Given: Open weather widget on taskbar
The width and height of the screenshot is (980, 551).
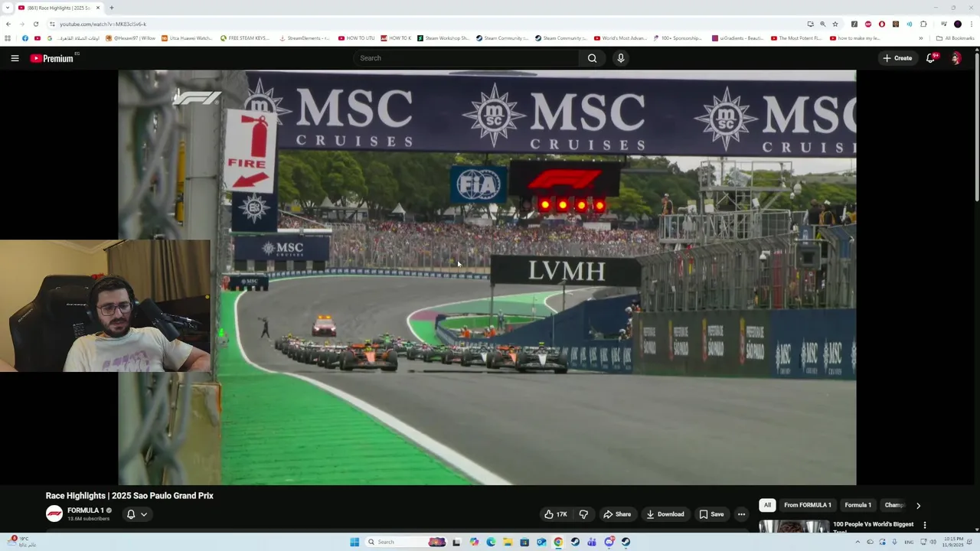Looking at the screenshot, I should 22,542.
